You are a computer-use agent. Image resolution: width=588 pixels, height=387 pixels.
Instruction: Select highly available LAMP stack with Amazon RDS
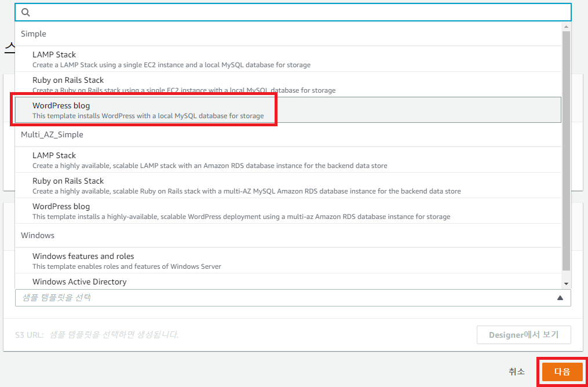(x=288, y=160)
